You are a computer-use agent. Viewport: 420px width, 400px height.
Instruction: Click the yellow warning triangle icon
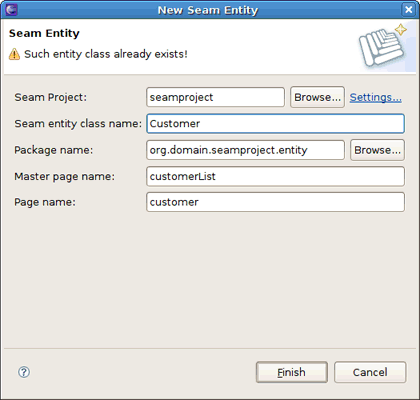14,54
